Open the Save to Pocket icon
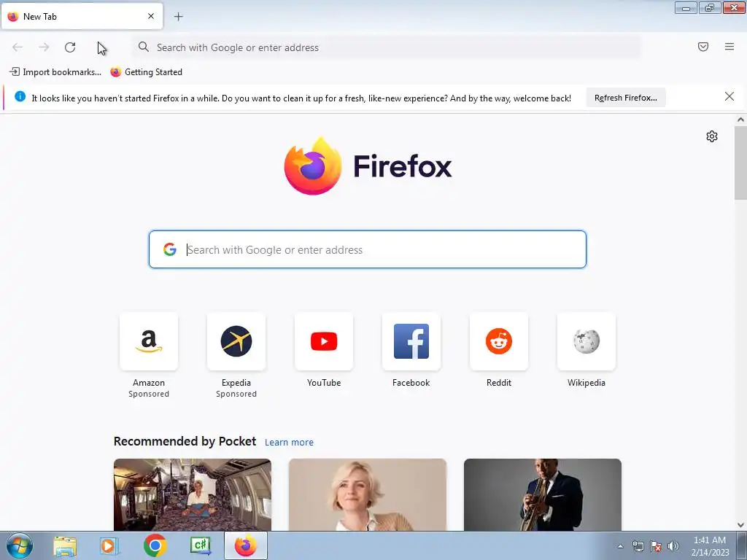The width and height of the screenshot is (747, 560). (703, 47)
